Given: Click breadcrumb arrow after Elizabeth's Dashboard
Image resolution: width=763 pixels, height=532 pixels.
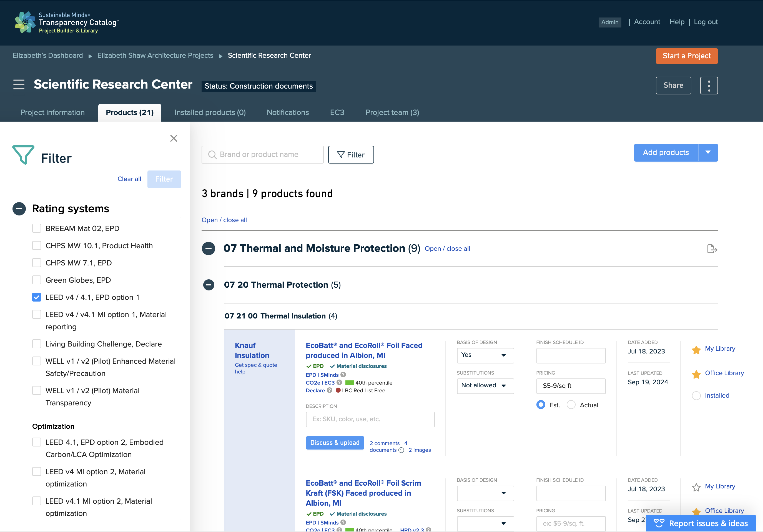Looking at the screenshot, I should 90,56.
